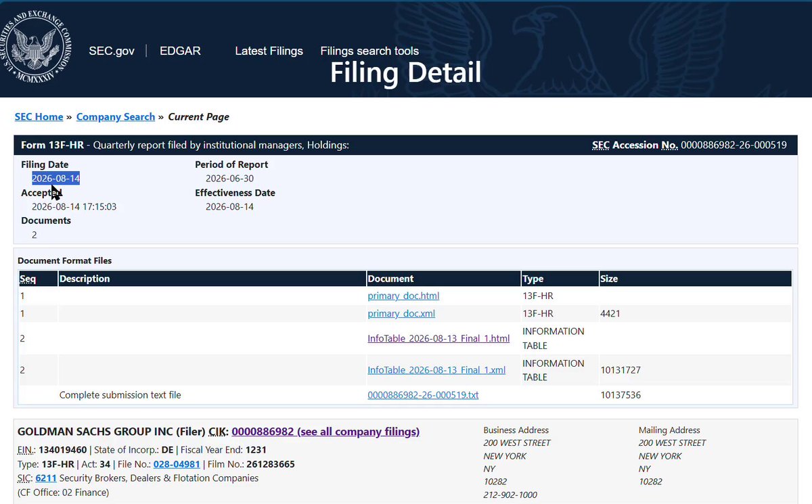812x504 pixels.
Task: Click the Form 13F-HR heading text
Action: point(53,145)
